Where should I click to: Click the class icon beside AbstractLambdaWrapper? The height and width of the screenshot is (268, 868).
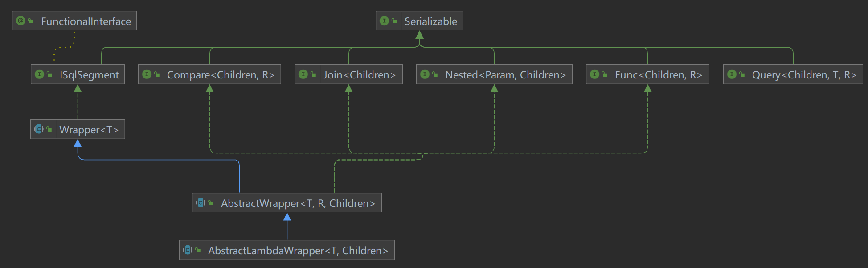[x=188, y=250]
